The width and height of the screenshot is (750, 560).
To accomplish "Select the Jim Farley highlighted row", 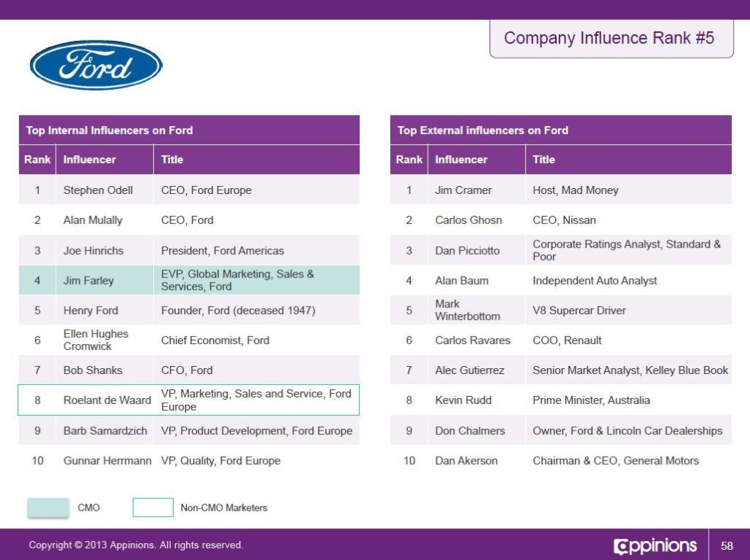I will click(x=189, y=280).
